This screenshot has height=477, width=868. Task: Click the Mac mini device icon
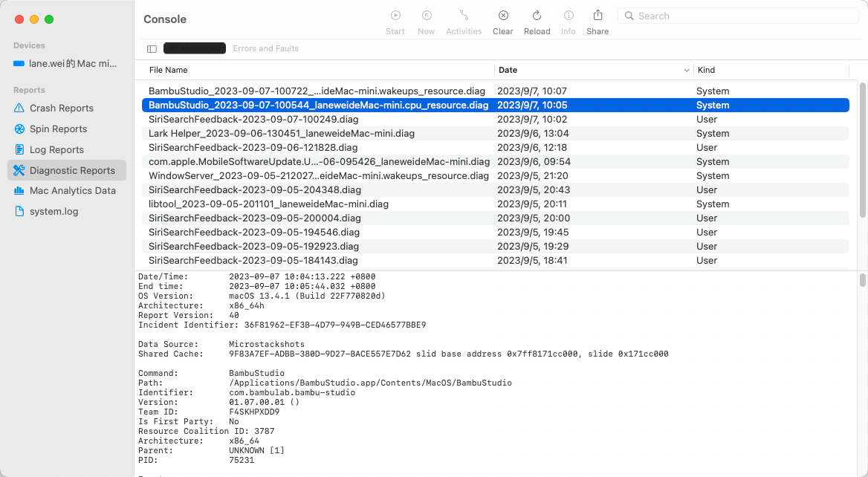tap(19, 64)
